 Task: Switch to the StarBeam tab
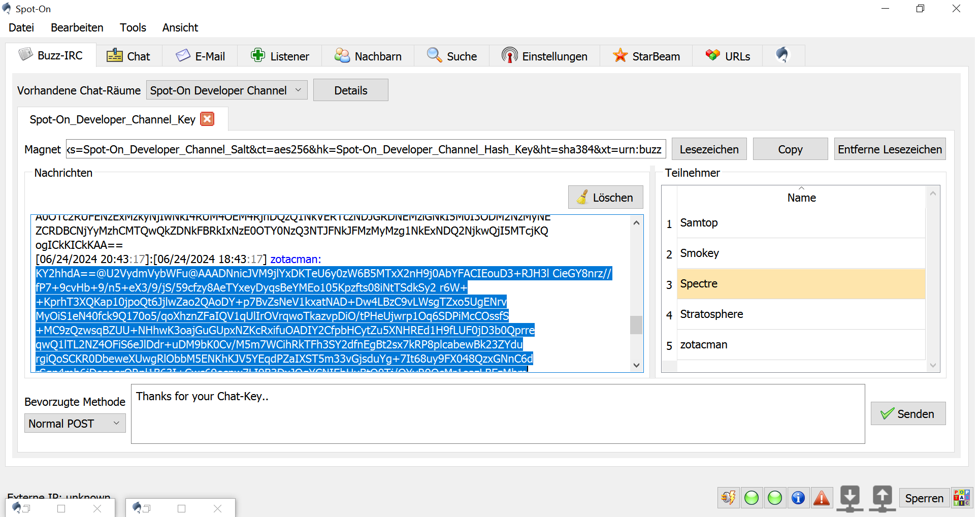tap(646, 56)
